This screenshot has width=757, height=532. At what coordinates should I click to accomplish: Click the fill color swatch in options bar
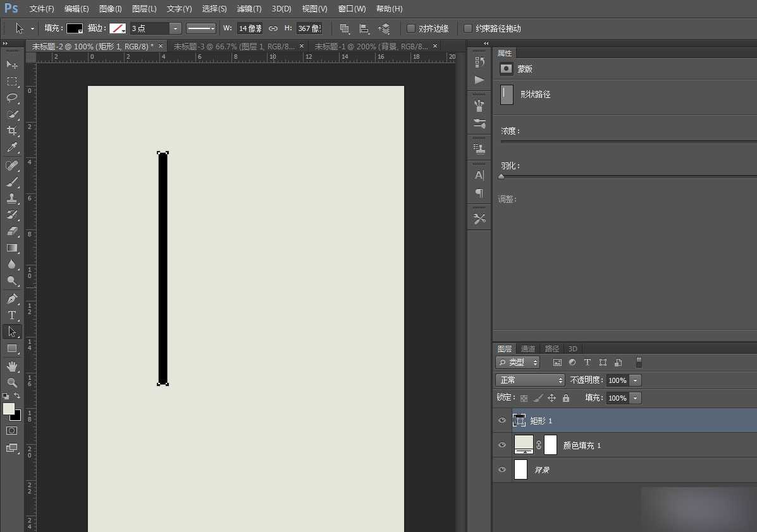point(75,28)
